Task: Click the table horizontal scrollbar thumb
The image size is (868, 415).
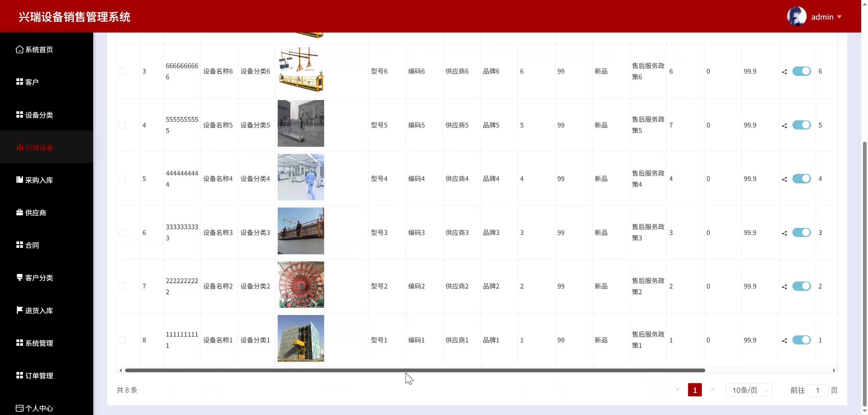Action: pyautogui.click(x=415, y=370)
